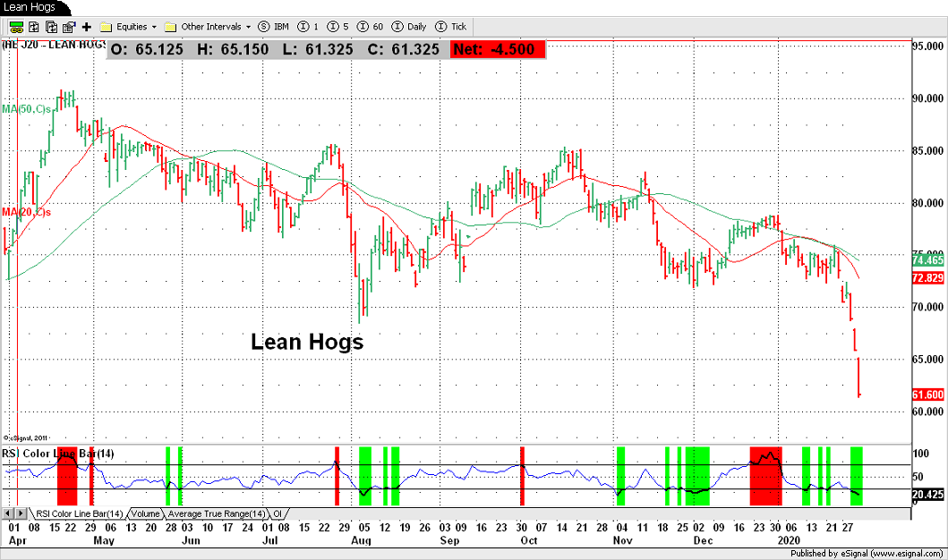Switch to the 5 minute interval
This screenshot has width=948, height=560.
click(338, 27)
